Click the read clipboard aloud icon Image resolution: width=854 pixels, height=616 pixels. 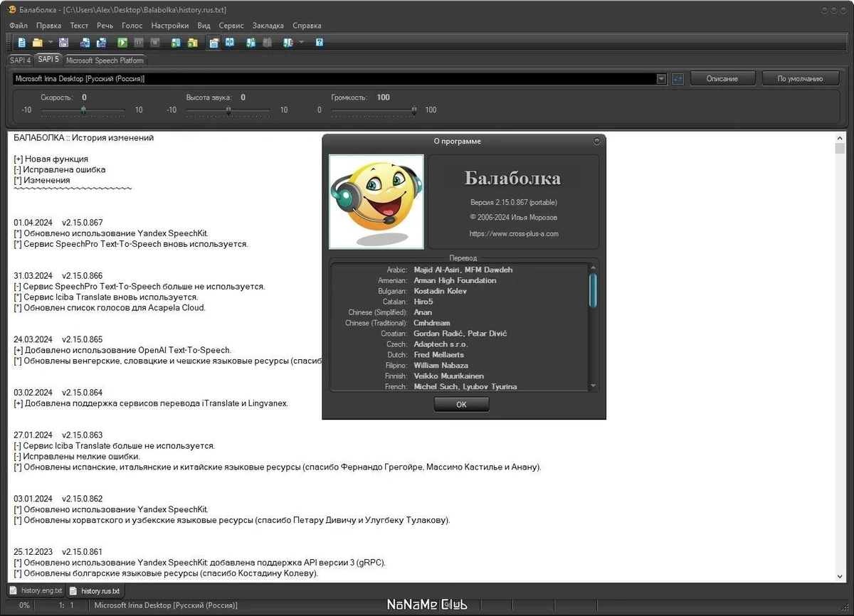click(176, 43)
